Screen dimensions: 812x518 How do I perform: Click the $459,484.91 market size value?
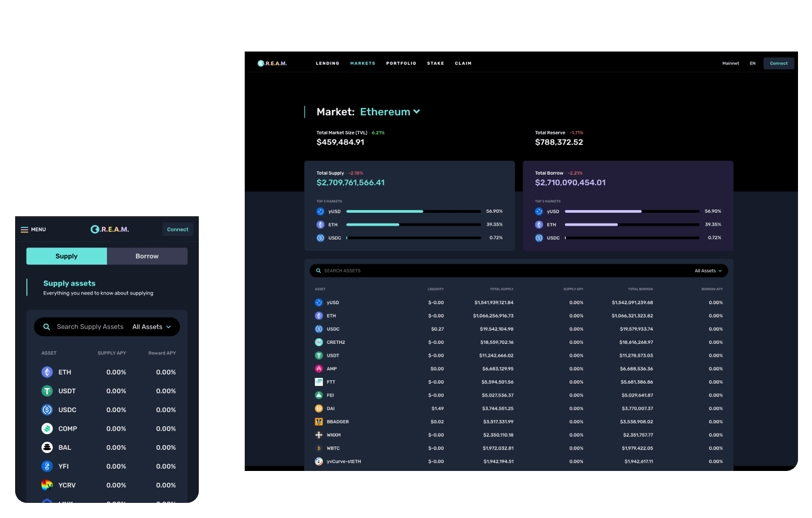point(340,142)
